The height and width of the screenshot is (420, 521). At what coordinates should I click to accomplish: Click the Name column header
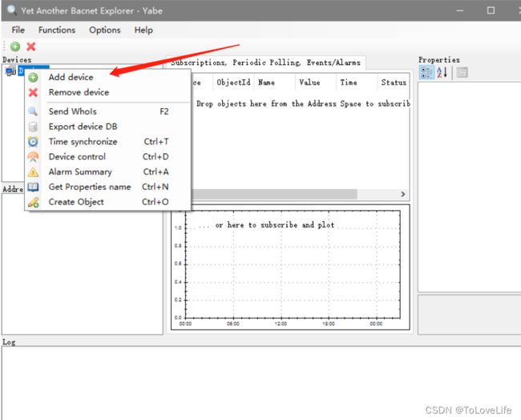tap(274, 83)
